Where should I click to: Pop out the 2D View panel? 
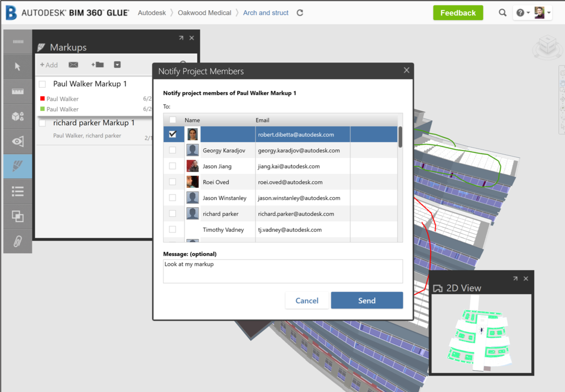(515, 278)
